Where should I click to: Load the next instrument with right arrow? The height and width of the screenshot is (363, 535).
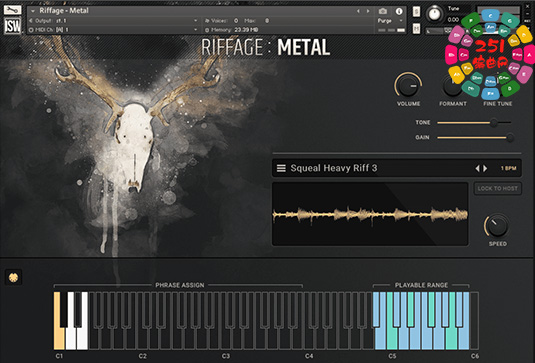pos(368,11)
